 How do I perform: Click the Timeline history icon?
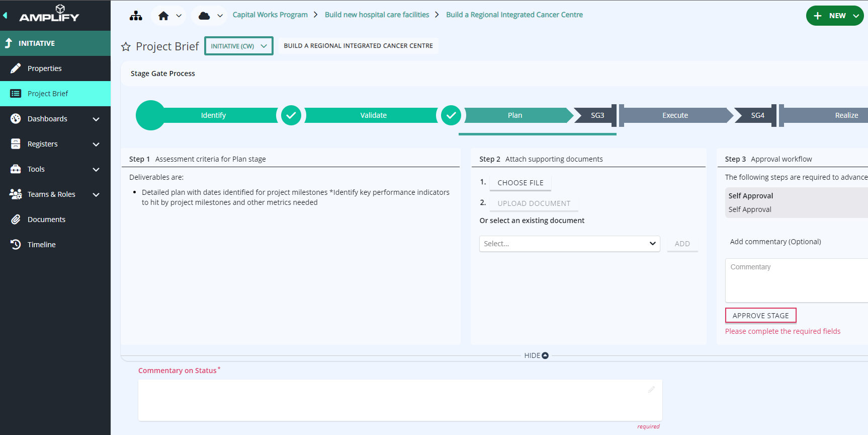click(16, 245)
